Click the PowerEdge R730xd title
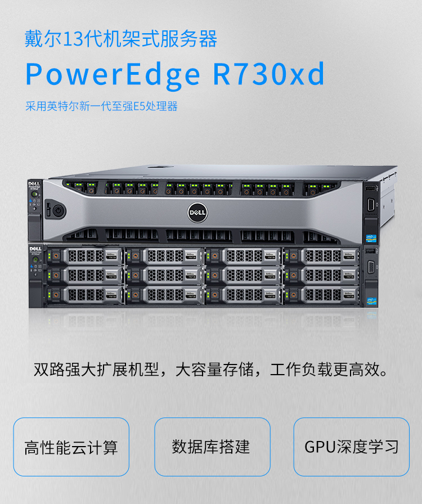 pyautogui.click(x=175, y=74)
